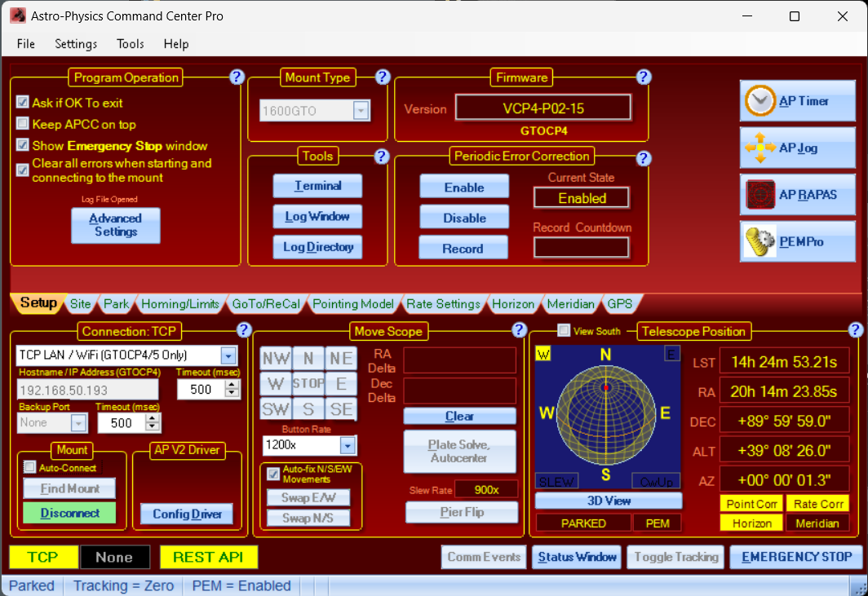Viewport: 868px width, 596px height.
Task: Click the Horizon status indicator
Action: [751, 523]
